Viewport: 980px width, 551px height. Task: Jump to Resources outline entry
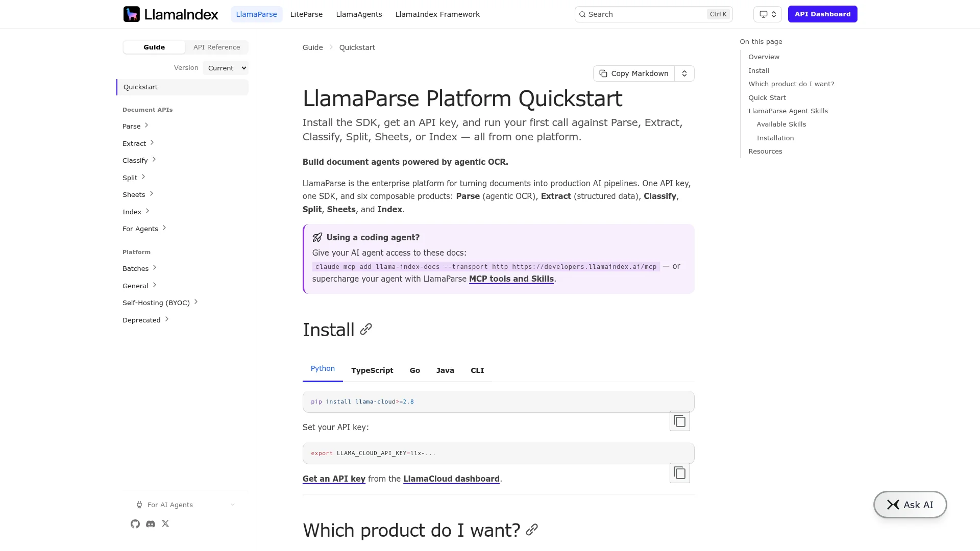pos(765,152)
